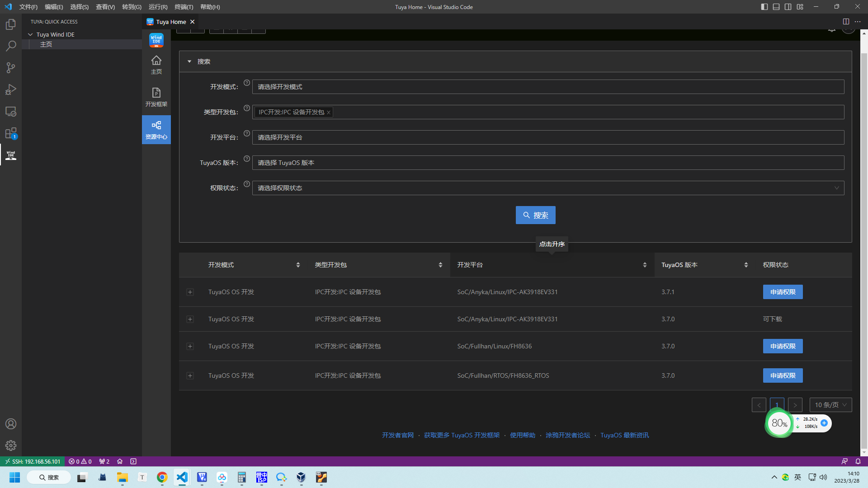Expand row SoC/Anyka version 3.7.1

coord(190,292)
